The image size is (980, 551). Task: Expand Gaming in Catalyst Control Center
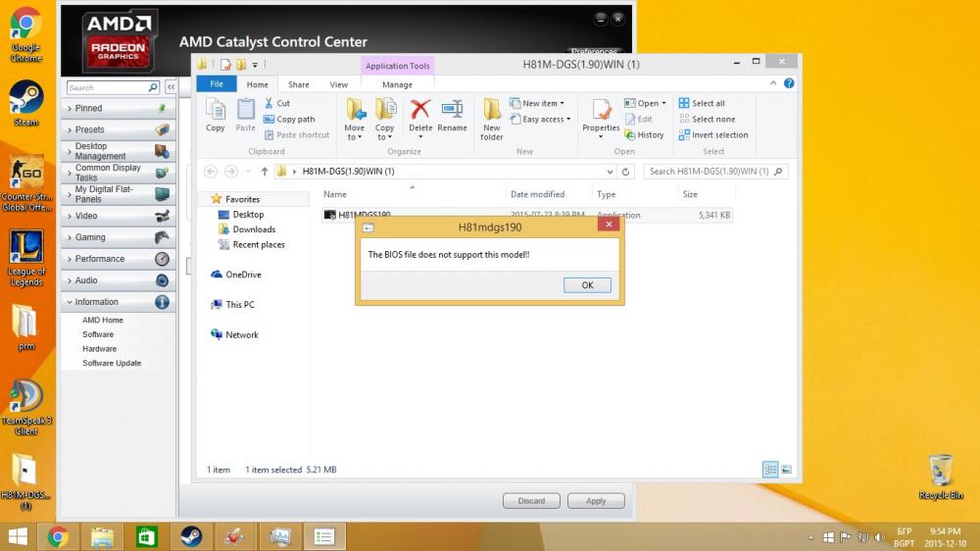(x=118, y=237)
